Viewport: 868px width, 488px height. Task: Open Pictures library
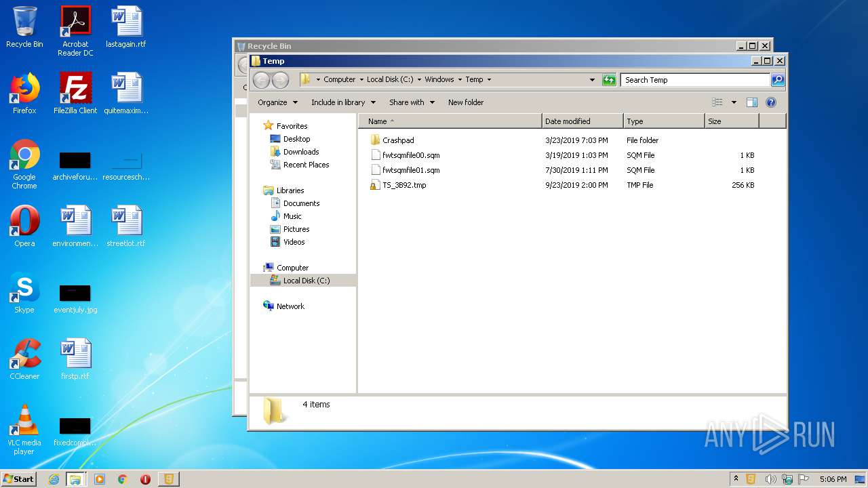[x=296, y=229]
